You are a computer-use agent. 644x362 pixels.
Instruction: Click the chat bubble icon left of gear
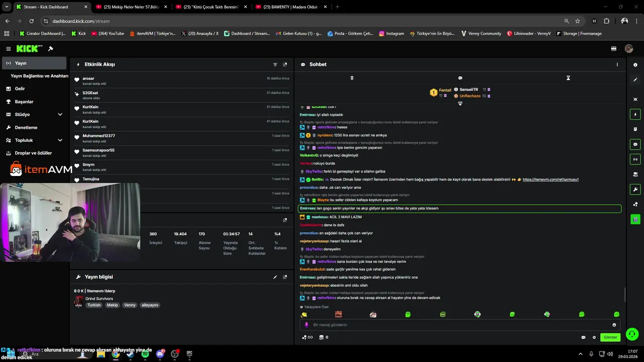[x=584, y=337]
